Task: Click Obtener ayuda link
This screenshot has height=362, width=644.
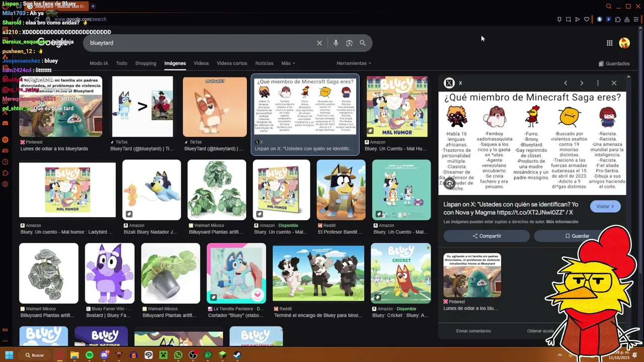Action: [x=540, y=331]
